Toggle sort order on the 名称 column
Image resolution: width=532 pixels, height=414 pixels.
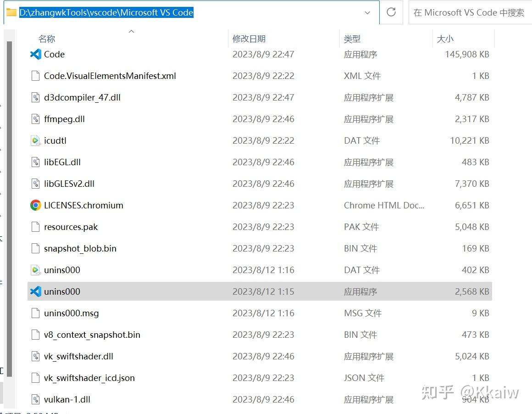(46, 39)
